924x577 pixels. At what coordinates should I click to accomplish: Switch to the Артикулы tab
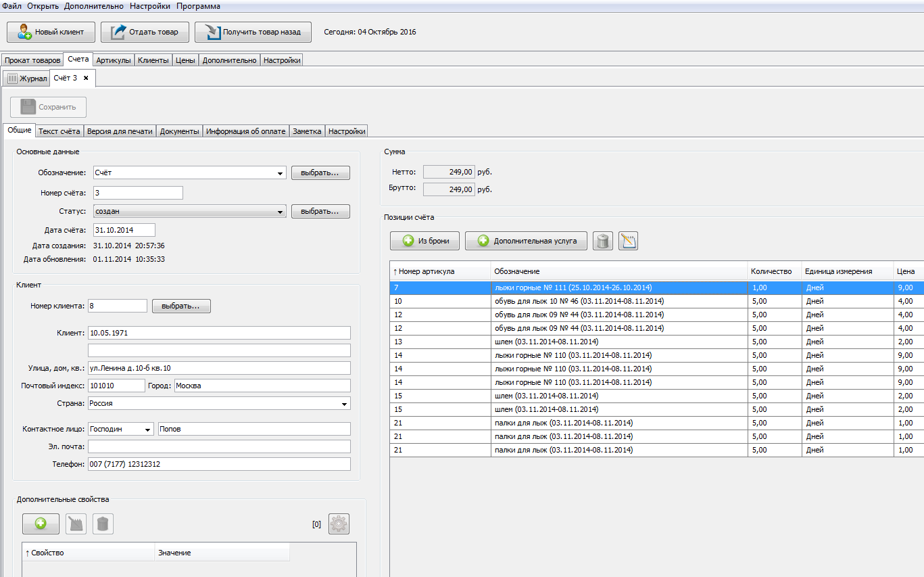(x=114, y=60)
